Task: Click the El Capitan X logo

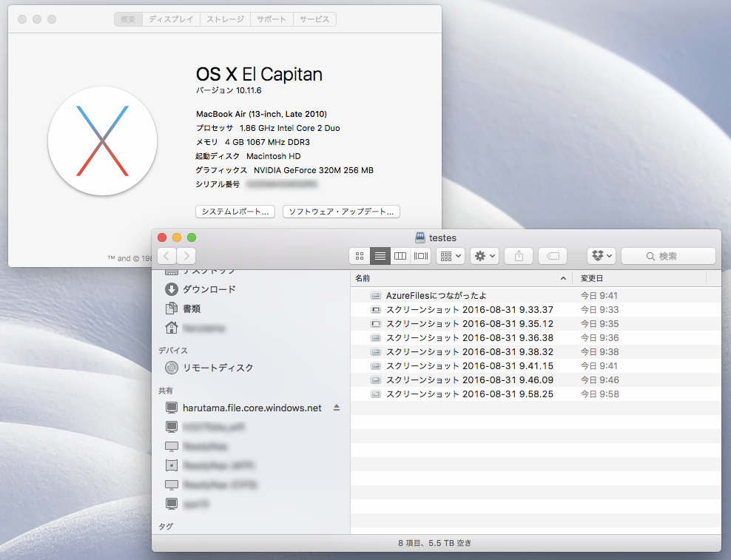Action: point(102,141)
